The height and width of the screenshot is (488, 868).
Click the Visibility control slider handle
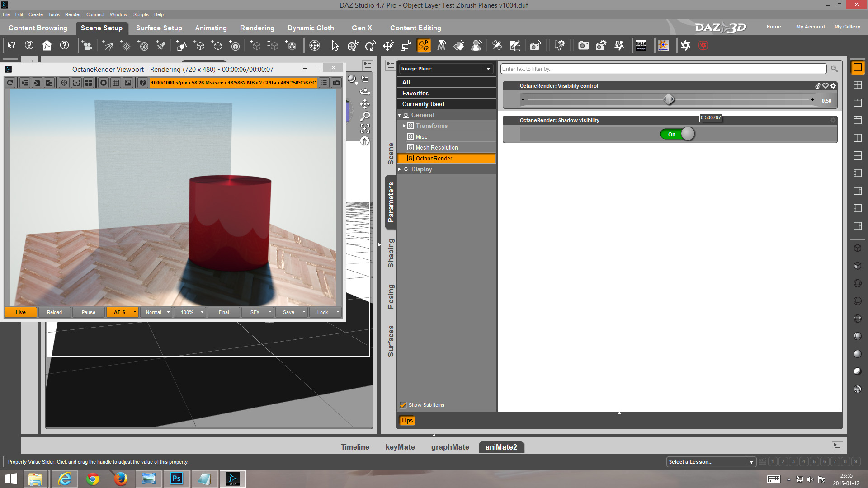coord(669,99)
